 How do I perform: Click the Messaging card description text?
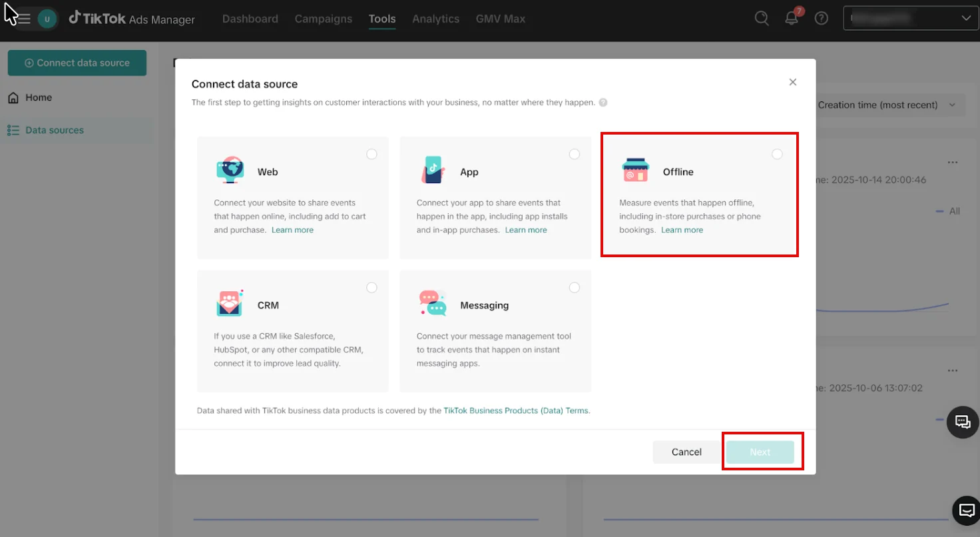(x=494, y=350)
